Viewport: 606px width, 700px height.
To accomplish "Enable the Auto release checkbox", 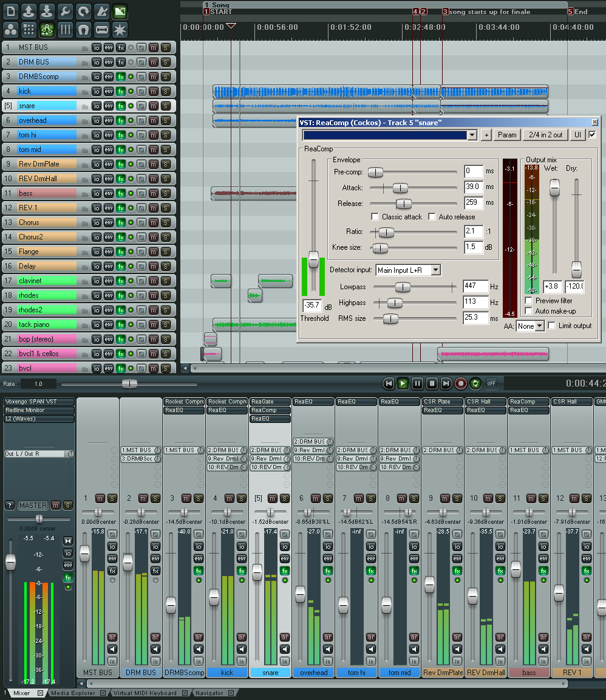I will (x=432, y=216).
